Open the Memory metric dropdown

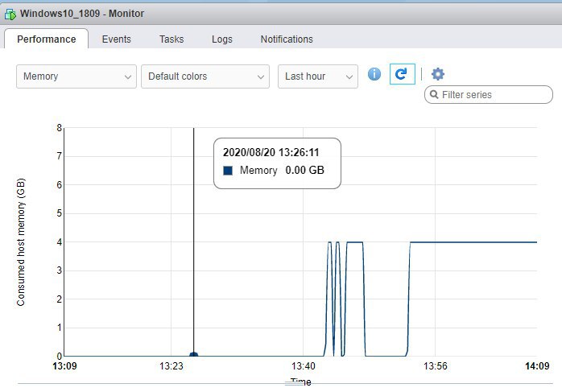tap(76, 76)
